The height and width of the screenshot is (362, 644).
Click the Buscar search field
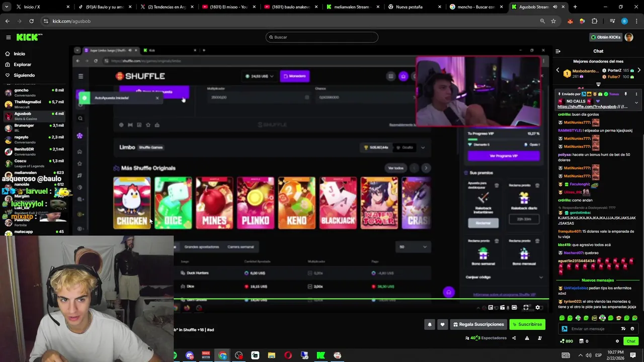(322, 37)
